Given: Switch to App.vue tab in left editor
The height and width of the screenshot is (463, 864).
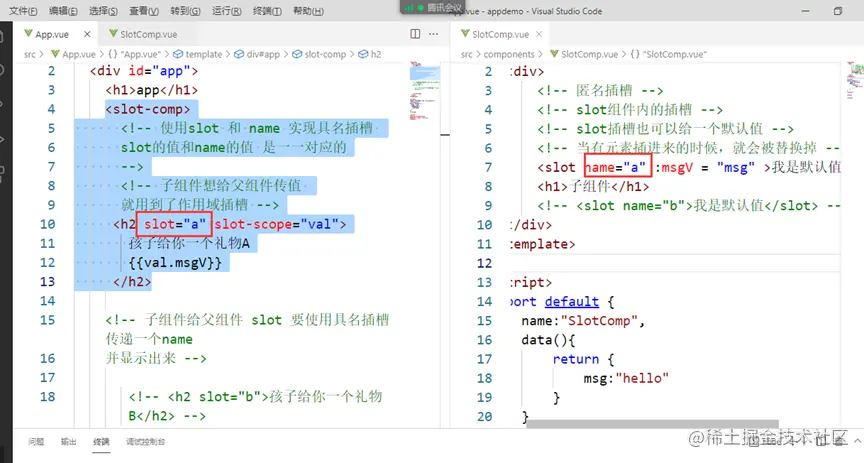Looking at the screenshot, I should (x=52, y=34).
